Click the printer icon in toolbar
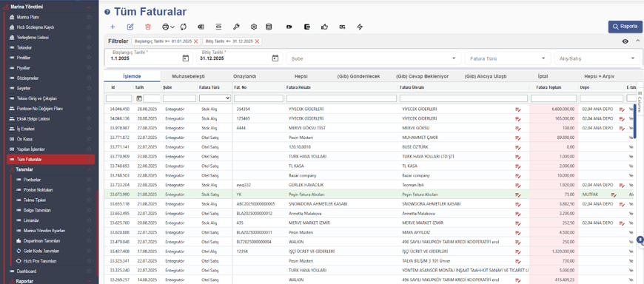The width and height of the screenshot is (644, 284). [x=165, y=27]
